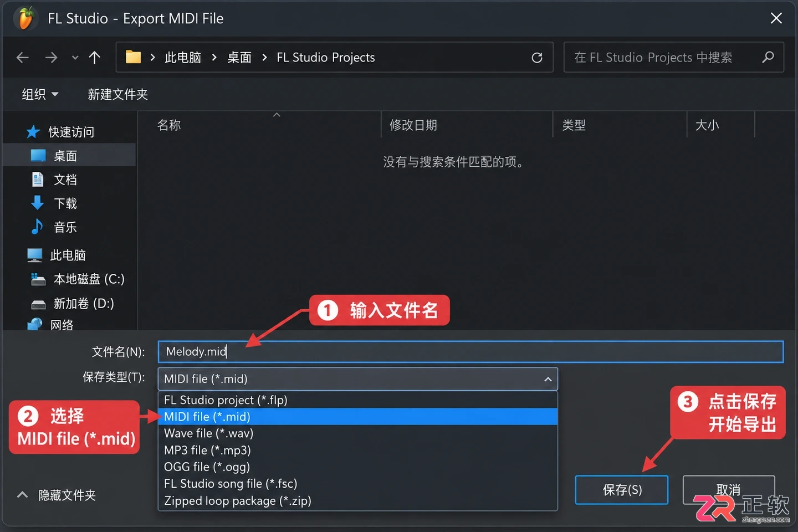Sort by 类型 column header
Screen dimensions: 798x532
pos(574,125)
